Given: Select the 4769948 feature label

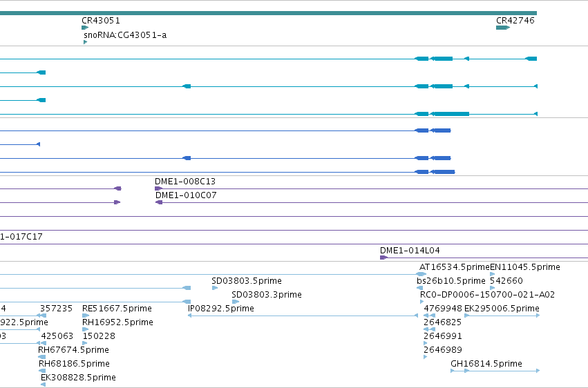Looking at the screenshot, I should 443,309.
